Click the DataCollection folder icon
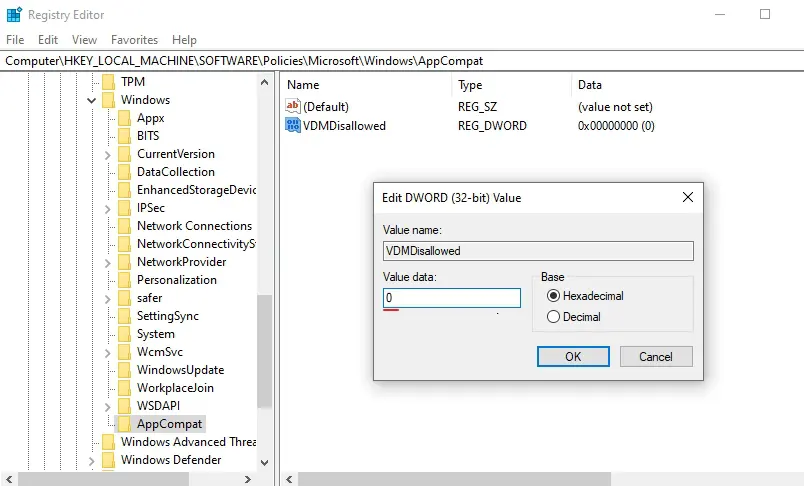 click(x=124, y=172)
